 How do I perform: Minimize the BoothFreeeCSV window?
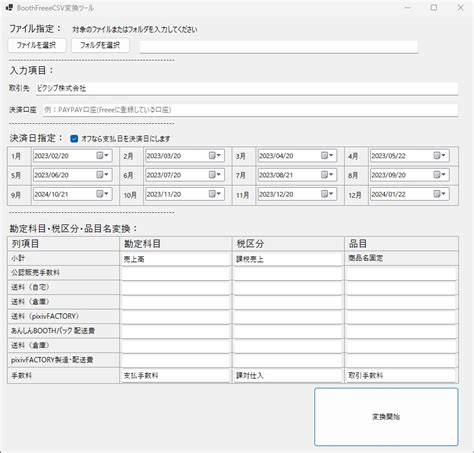pyautogui.click(x=407, y=8)
